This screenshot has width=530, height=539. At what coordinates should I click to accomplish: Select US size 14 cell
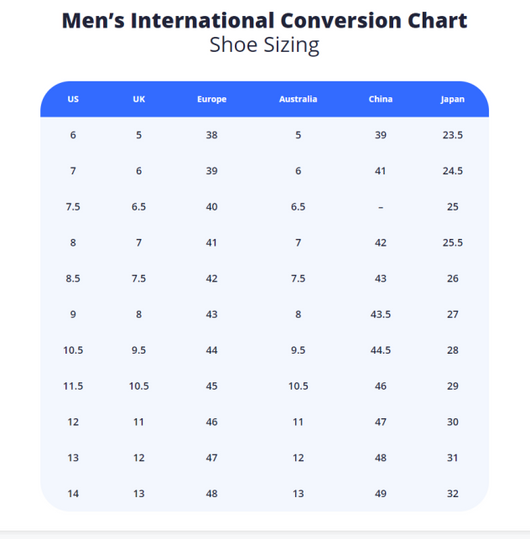click(x=73, y=494)
